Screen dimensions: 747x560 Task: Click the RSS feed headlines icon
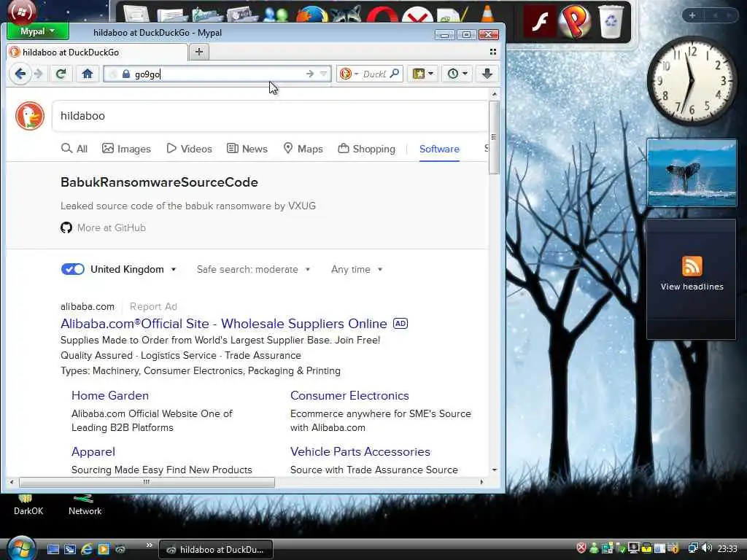pyautogui.click(x=692, y=266)
